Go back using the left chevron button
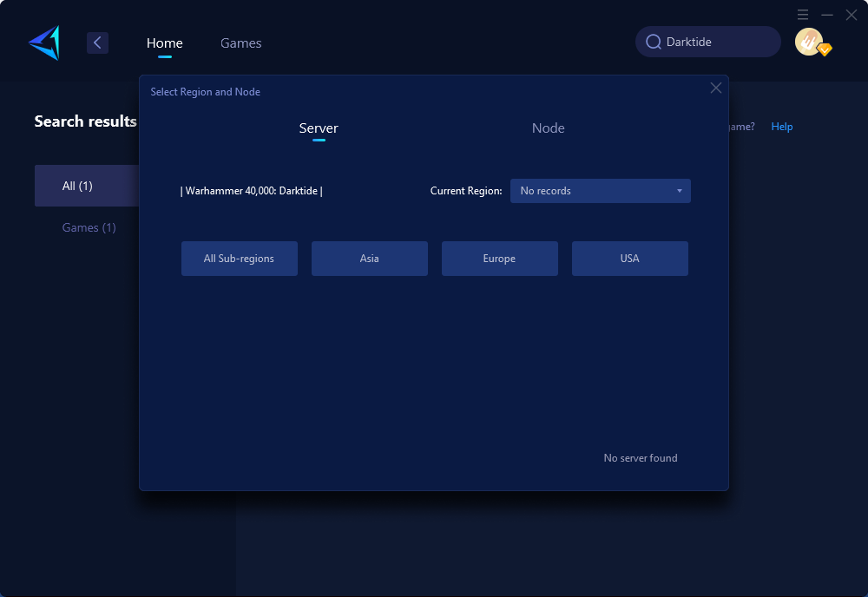The width and height of the screenshot is (868, 597). coord(97,43)
